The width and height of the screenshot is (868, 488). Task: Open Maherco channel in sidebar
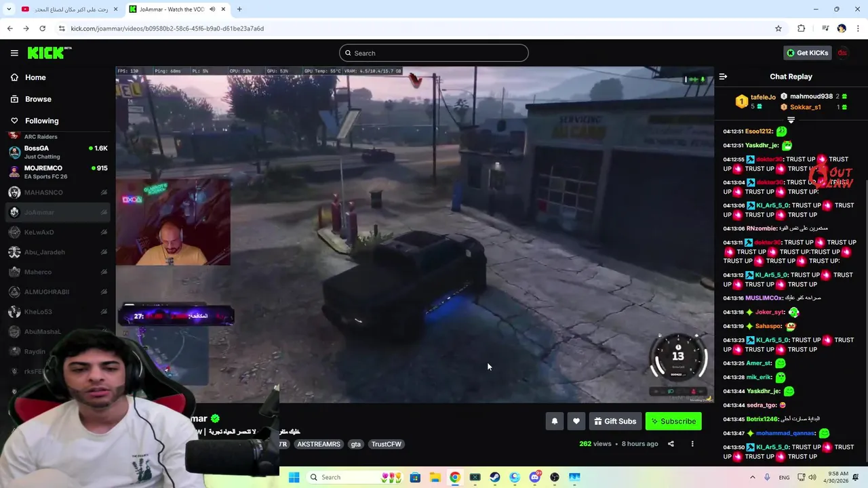[x=58, y=272]
